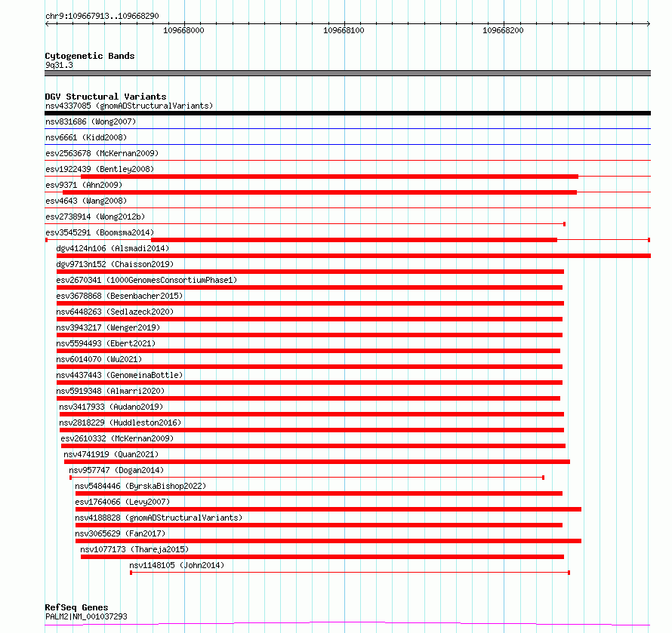Click the Cytogenetic Bands track title
The height and width of the screenshot is (633, 672).
90,56
